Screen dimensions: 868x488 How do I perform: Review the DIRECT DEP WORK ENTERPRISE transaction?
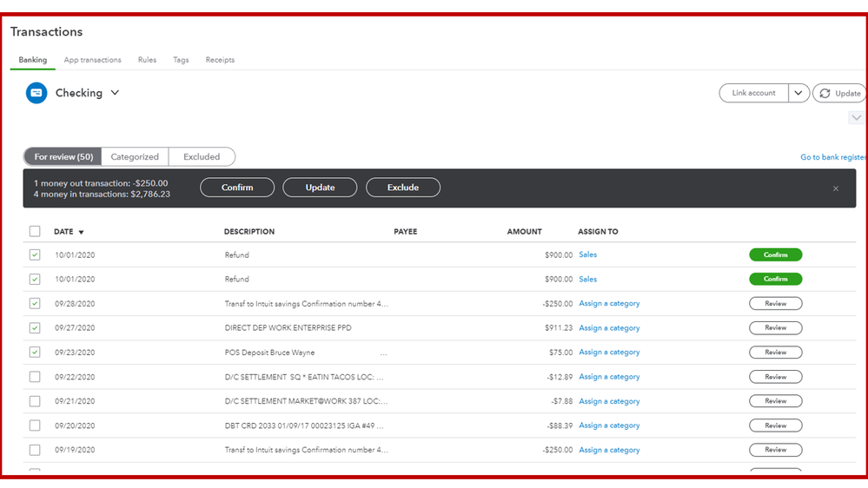point(776,328)
